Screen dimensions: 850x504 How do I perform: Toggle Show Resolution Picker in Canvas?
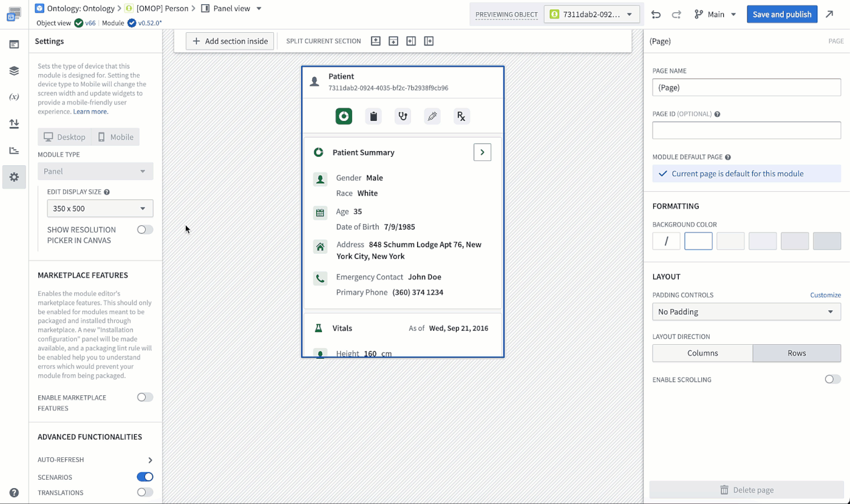[x=145, y=230]
